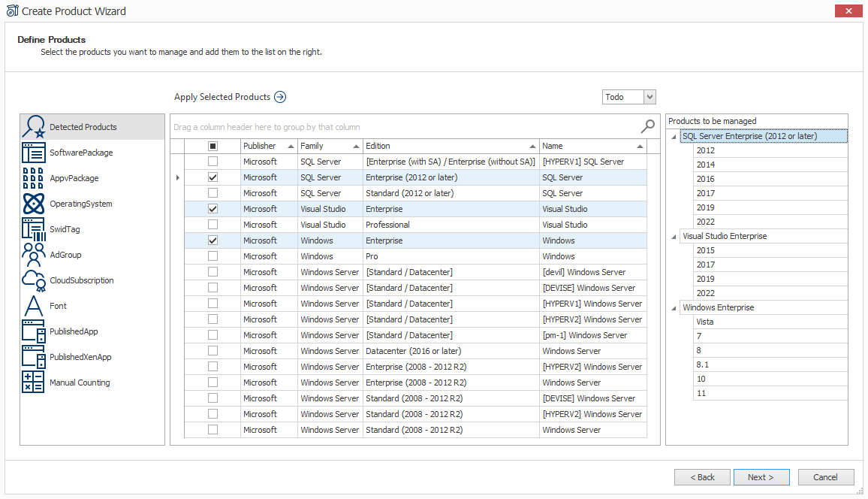Select the OperatingSystem icon
This screenshot has width=868, height=499.
(x=34, y=203)
